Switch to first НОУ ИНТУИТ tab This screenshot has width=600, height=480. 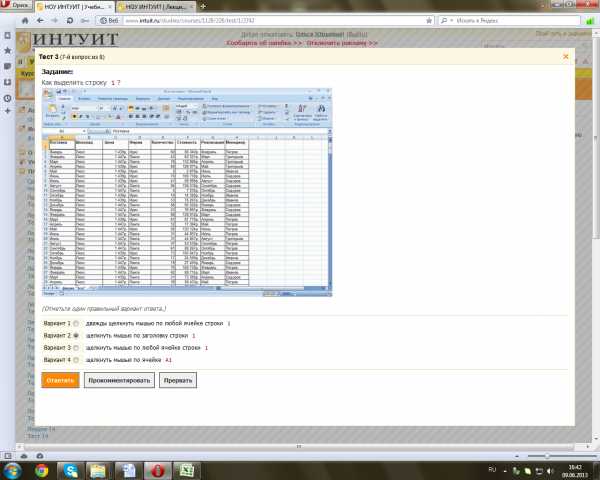coord(73,7)
